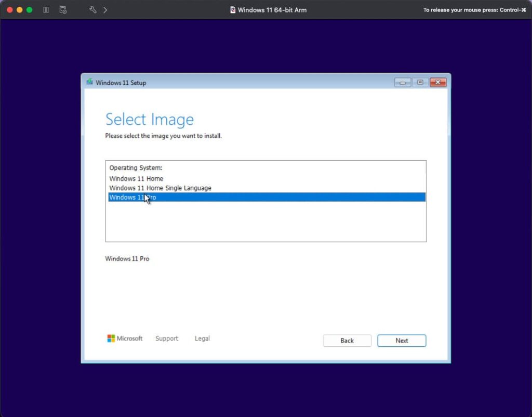Minimize the Windows 11 Setup window
The image size is (532, 417).
click(403, 82)
